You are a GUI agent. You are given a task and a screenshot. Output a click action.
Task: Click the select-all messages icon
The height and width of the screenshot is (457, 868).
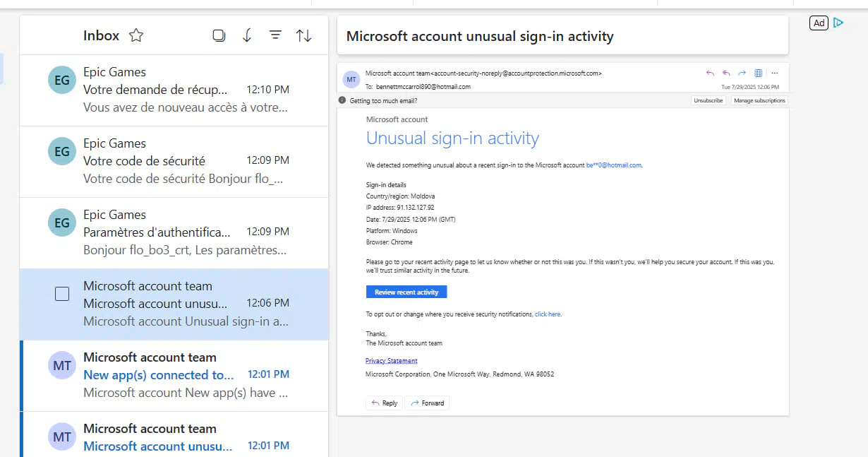(219, 35)
